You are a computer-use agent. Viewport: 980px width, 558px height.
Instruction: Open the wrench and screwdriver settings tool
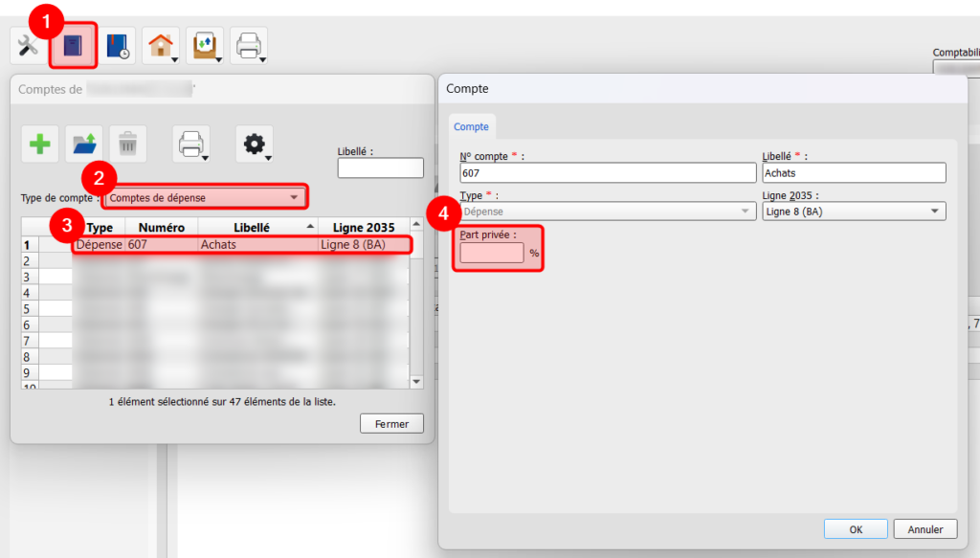pos(28,46)
